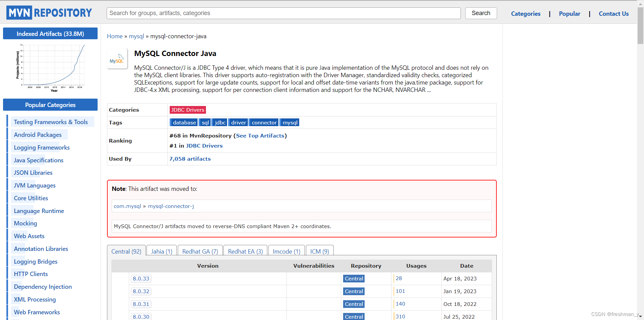Switch to the Imcode (1) tab
The image size is (644, 320).
pos(286,251)
